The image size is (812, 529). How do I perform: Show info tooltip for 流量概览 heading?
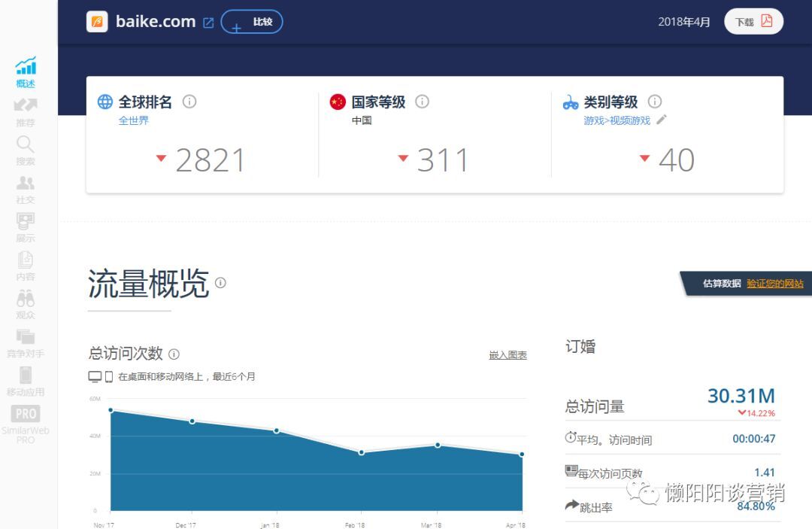coord(220,282)
